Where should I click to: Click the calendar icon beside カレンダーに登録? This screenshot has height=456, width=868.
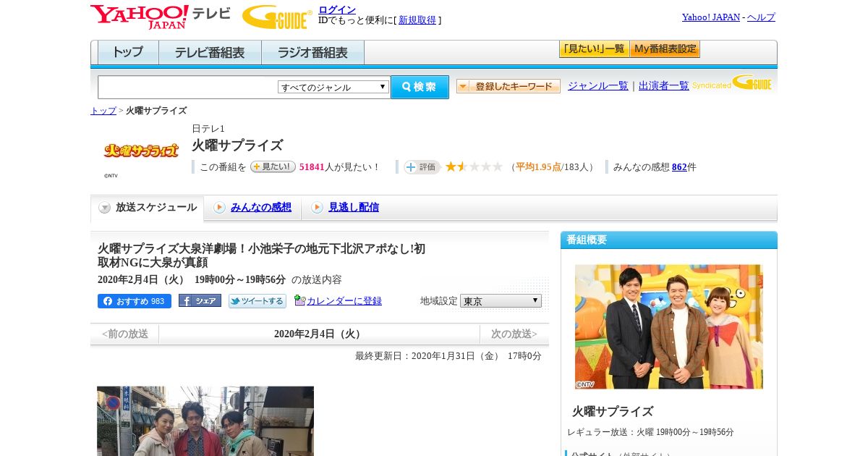[299, 300]
